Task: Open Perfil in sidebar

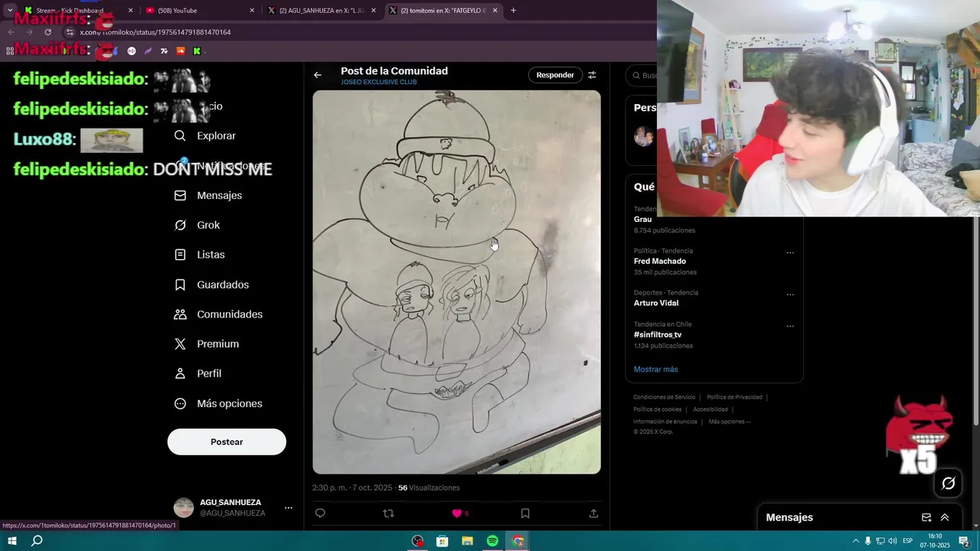Action: point(198,373)
